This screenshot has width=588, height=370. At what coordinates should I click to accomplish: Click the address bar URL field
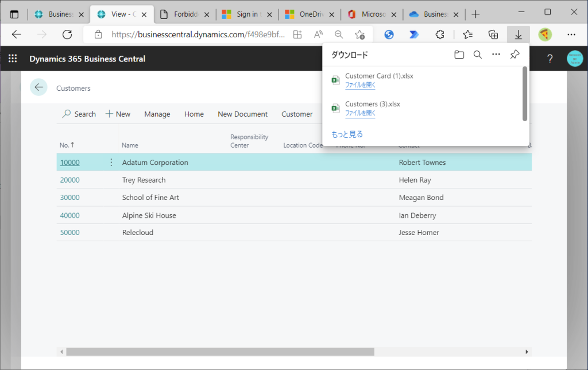198,34
